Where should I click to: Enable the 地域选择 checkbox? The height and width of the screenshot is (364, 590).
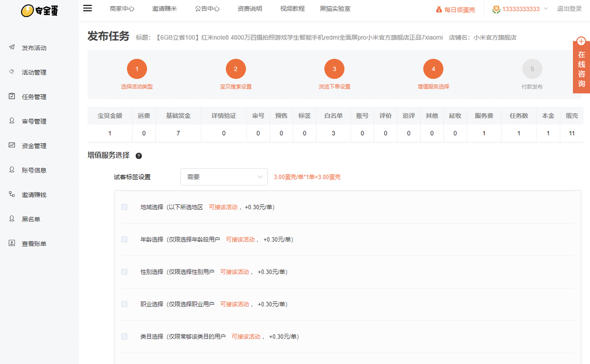(124, 207)
